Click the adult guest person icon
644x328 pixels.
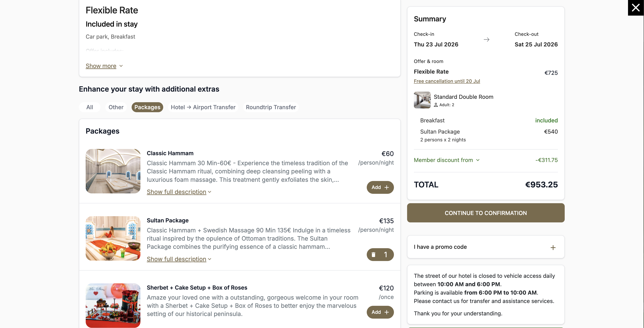(x=436, y=105)
